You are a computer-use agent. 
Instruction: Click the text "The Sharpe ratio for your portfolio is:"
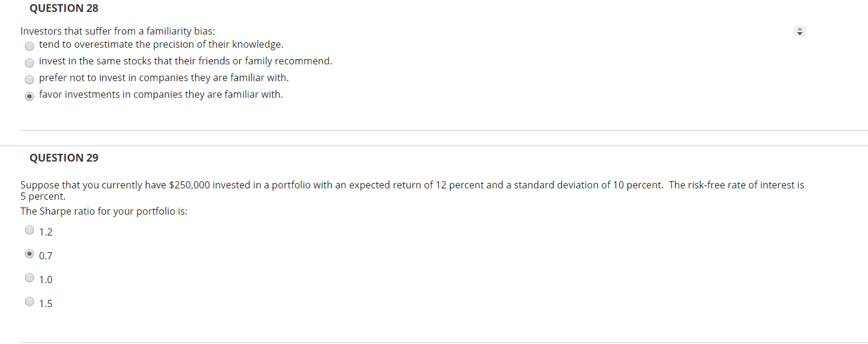pyautogui.click(x=104, y=210)
